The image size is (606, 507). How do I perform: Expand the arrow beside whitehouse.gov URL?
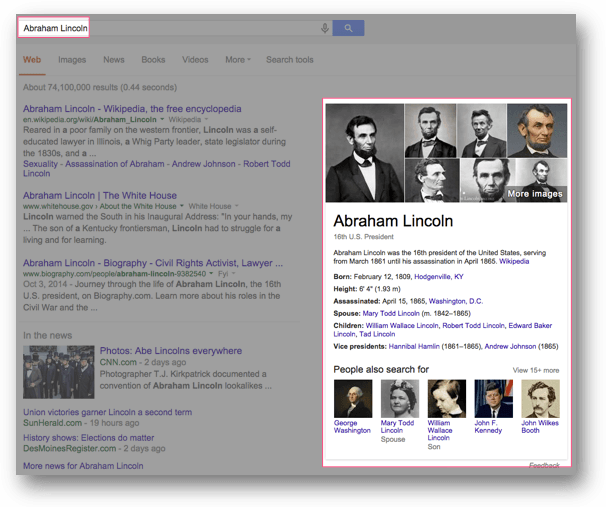click(182, 206)
